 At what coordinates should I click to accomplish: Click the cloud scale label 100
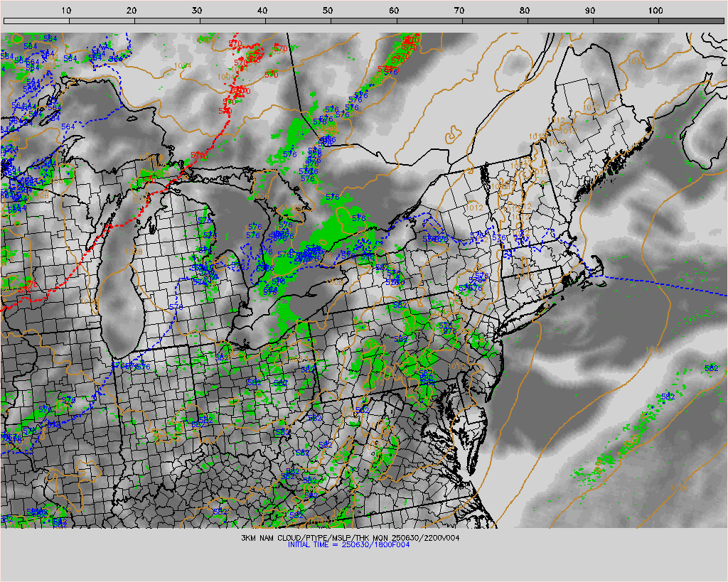[655, 11]
